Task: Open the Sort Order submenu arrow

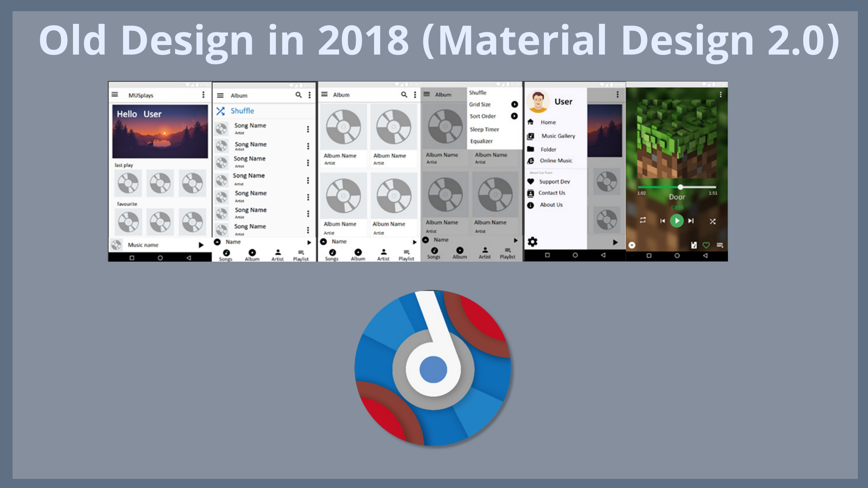Action: pos(514,116)
